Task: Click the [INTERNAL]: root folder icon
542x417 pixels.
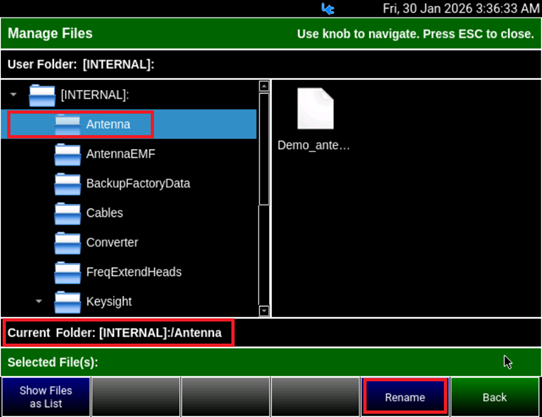Action: pyautogui.click(x=42, y=95)
